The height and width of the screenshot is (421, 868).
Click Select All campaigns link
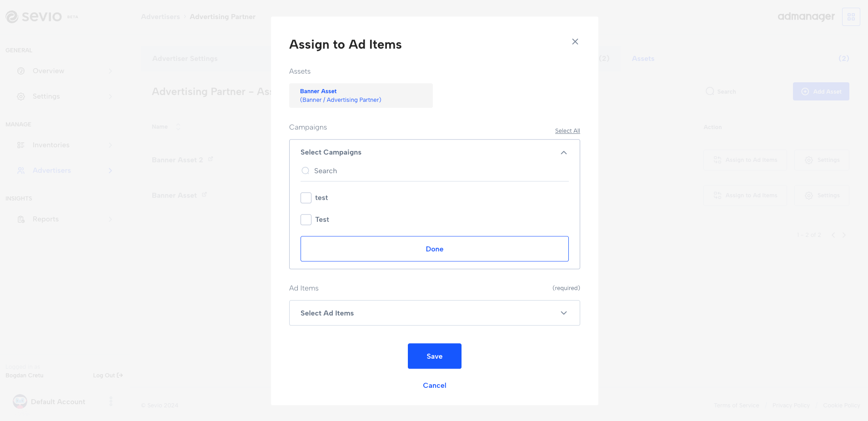[x=567, y=131]
